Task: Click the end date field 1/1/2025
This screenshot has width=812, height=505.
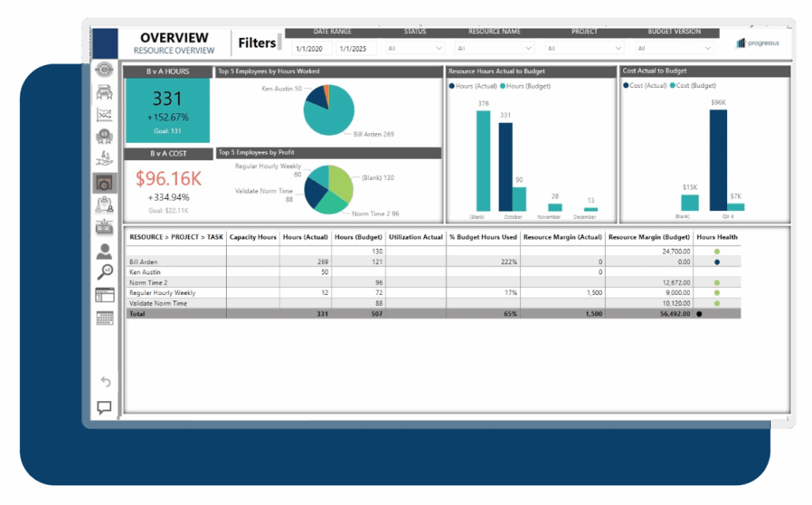Action: [354, 48]
